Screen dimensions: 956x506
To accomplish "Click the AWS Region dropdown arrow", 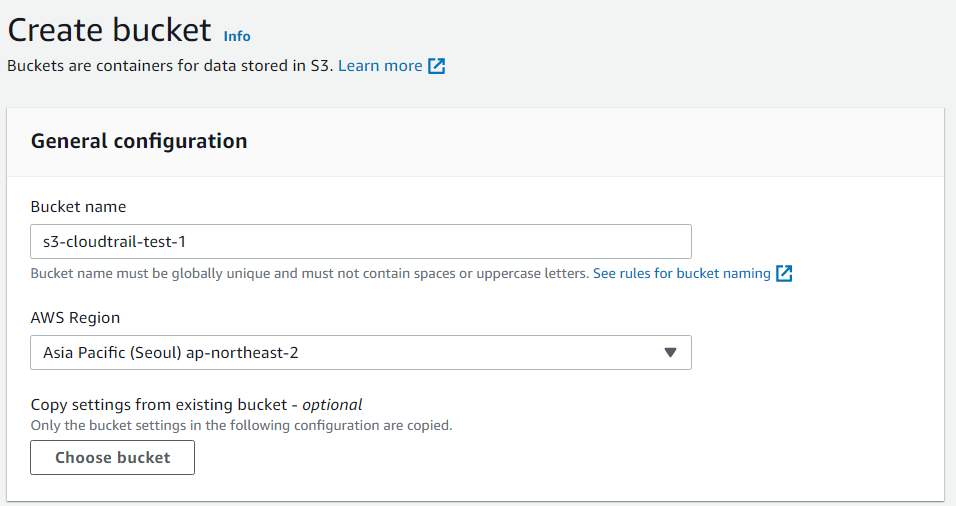I will coord(671,352).
